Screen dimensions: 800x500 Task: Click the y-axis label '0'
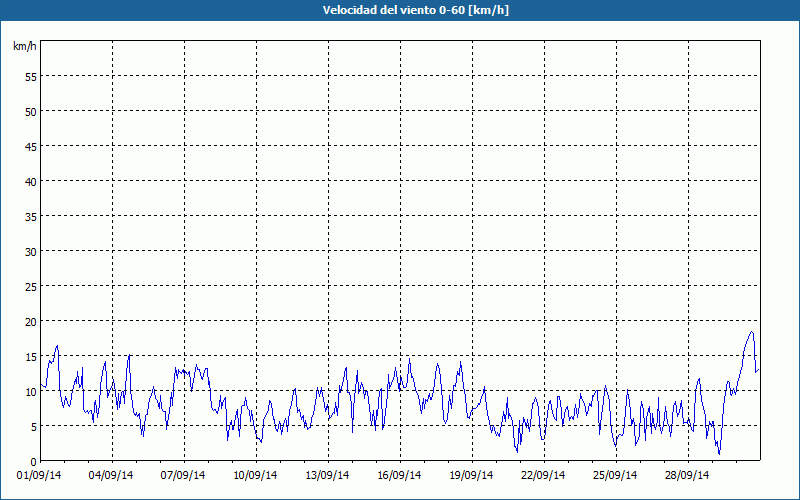tap(34, 462)
